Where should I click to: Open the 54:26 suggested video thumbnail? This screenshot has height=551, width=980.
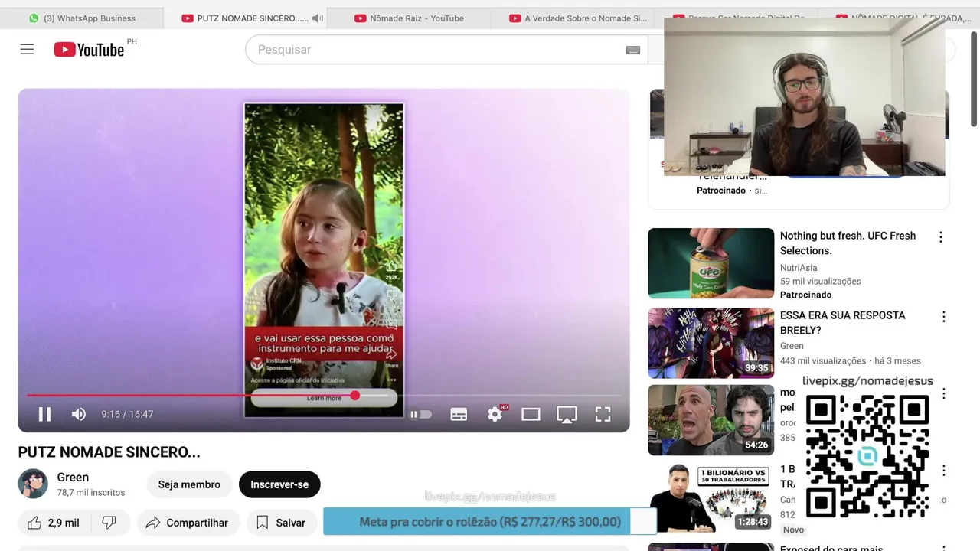point(711,419)
